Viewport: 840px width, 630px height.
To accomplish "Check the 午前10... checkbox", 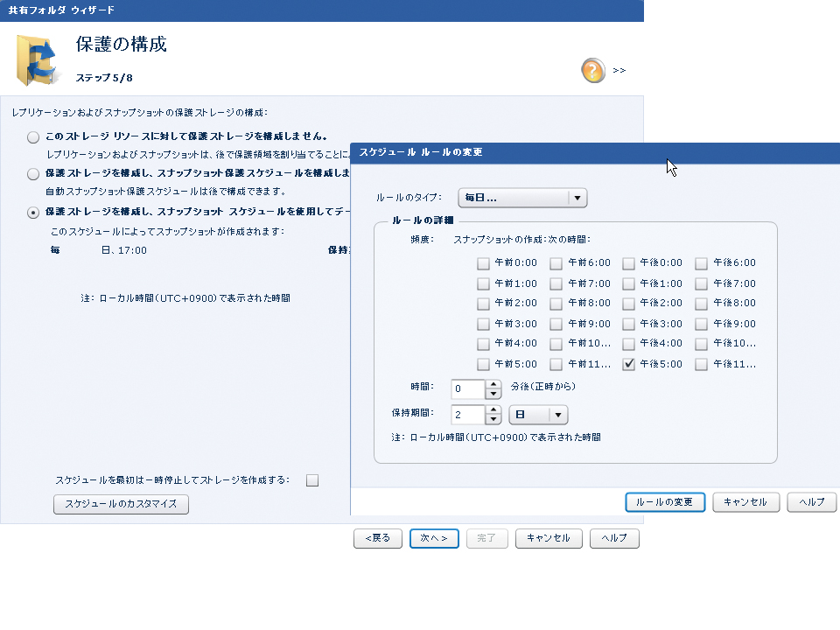I will [x=556, y=344].
